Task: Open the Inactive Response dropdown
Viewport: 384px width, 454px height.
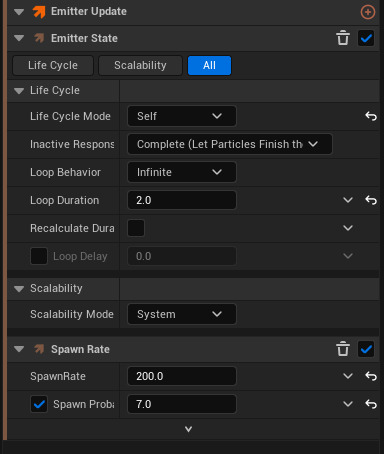Action: [230, 144]
